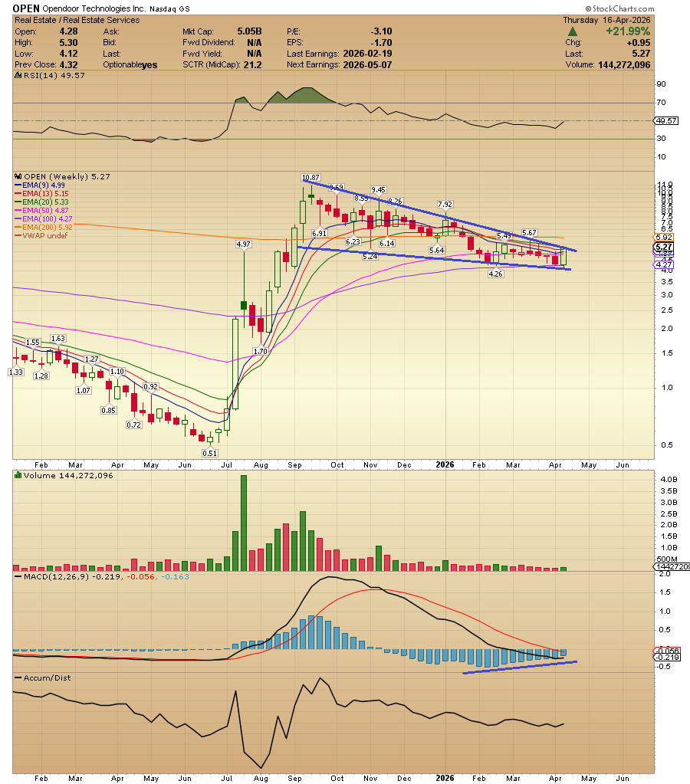Click the company name Opendoor Technologies Inc.
Screen dimensions: 690x784
(x=94, y=8)
